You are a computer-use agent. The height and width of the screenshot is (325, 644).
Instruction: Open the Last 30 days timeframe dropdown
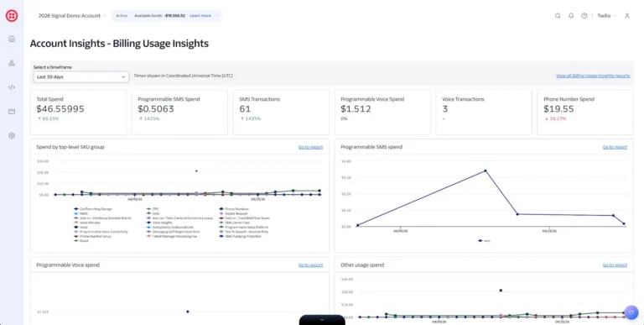[x=80, y=77]
